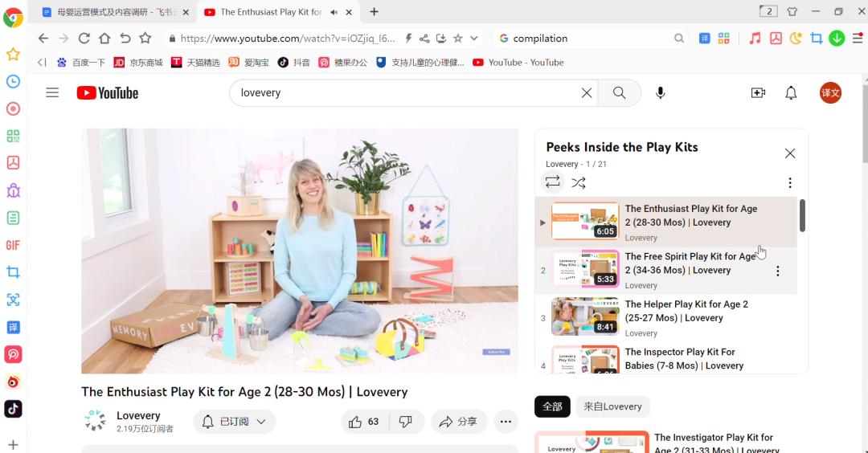Open options for Free Spirit Play Kit video
This screenshot has width=868, height=453.
point(778,271)
